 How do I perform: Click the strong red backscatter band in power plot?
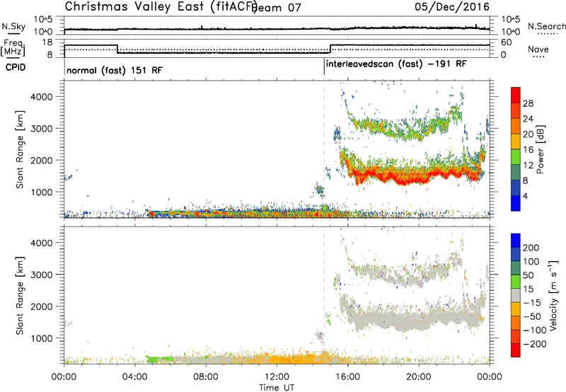[415, 175]
